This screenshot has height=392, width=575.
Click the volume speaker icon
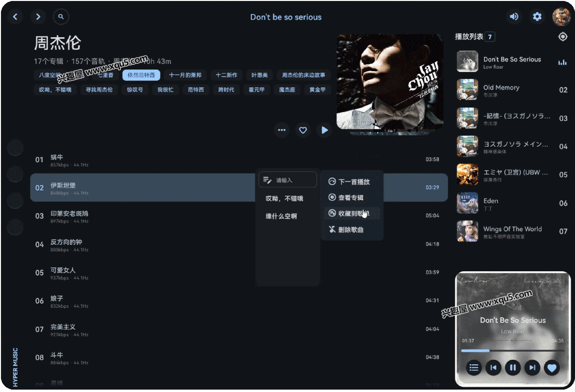(514, 16)
